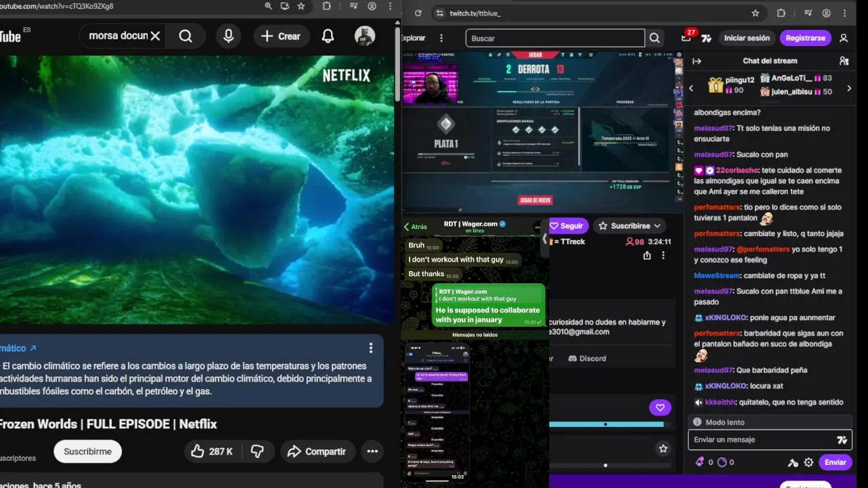This screenshot has height=488, width=868.
Task: Click the Seguir follow button
Action: pyautogui.click(x=568, y=226)
